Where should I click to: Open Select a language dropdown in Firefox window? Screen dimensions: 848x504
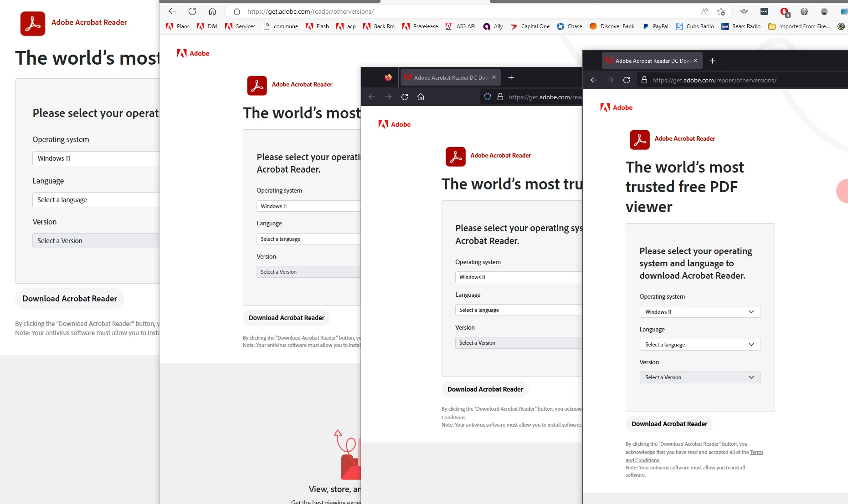[x=519, y=310]
